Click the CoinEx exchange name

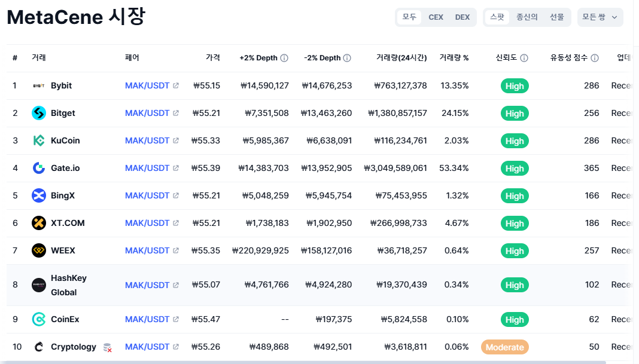point(65,319)
